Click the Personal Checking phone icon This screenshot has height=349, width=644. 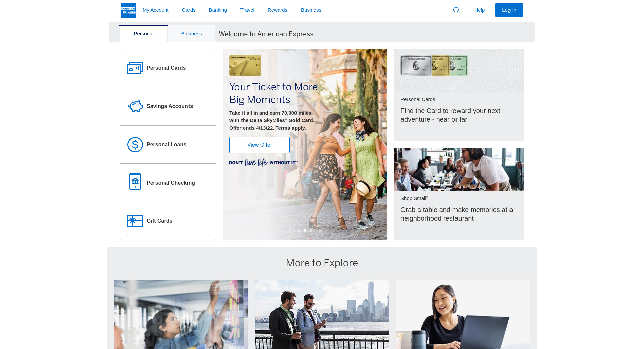[135, 182]
